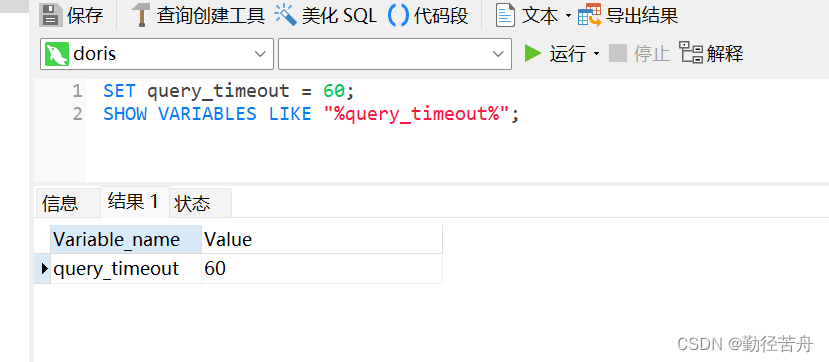Click the number 60 in SET statement
The image size is (829, 362).
[x=334, y=91]
